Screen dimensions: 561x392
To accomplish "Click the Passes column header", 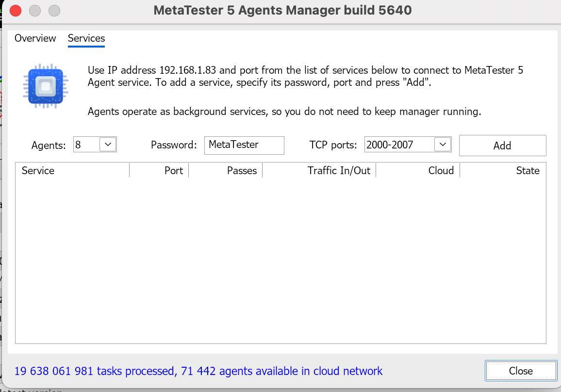I will (x=226, y=171).
